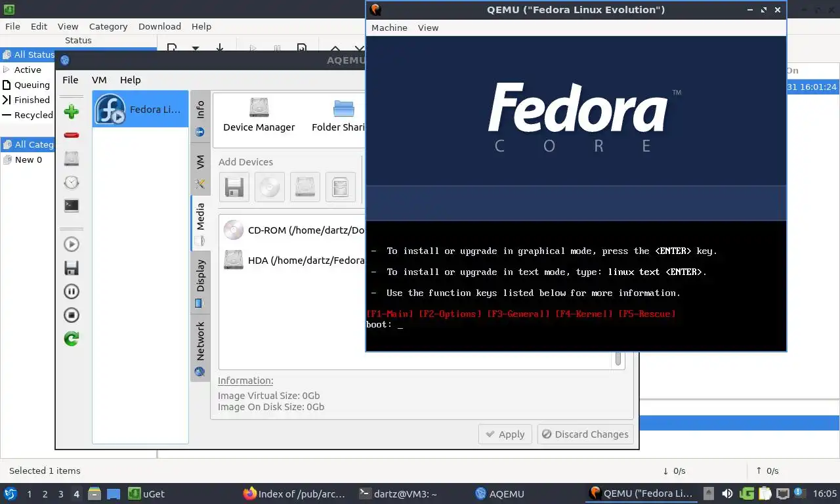This screenshot has height=504, width=840.
Task: Switch to workspace 1 in the taskbar
Action: tap(29, 494)
